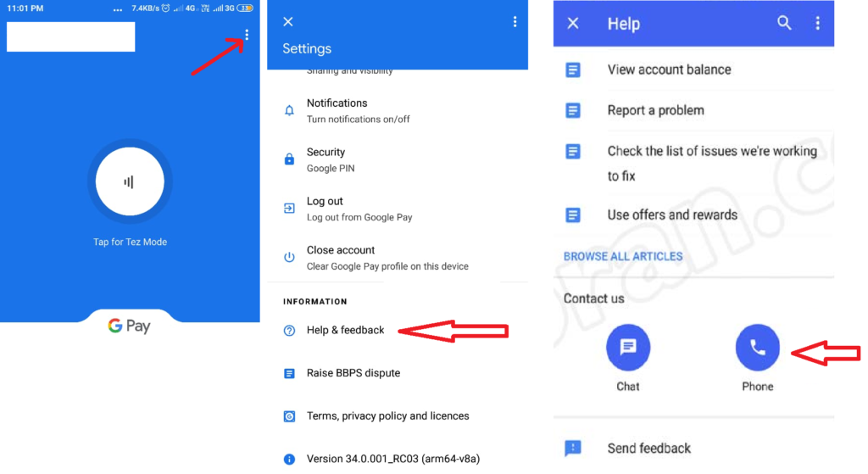868x474 pixels.
Task: Tap the Terms and privacy icon
Action: 289,416
